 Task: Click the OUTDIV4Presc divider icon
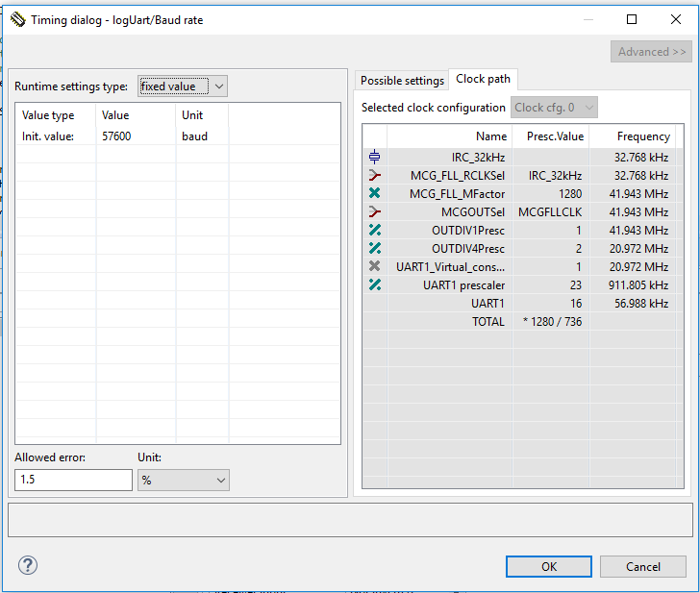point(375,248)
